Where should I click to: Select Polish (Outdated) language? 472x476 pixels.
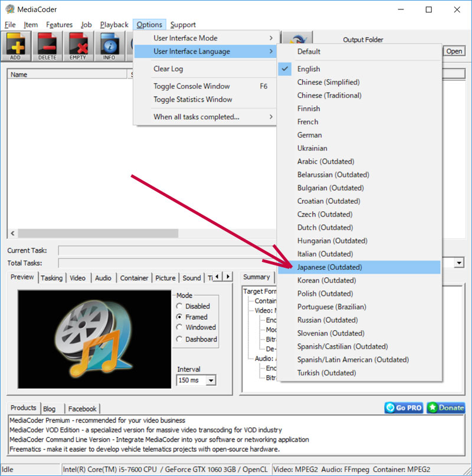(359, 294)
